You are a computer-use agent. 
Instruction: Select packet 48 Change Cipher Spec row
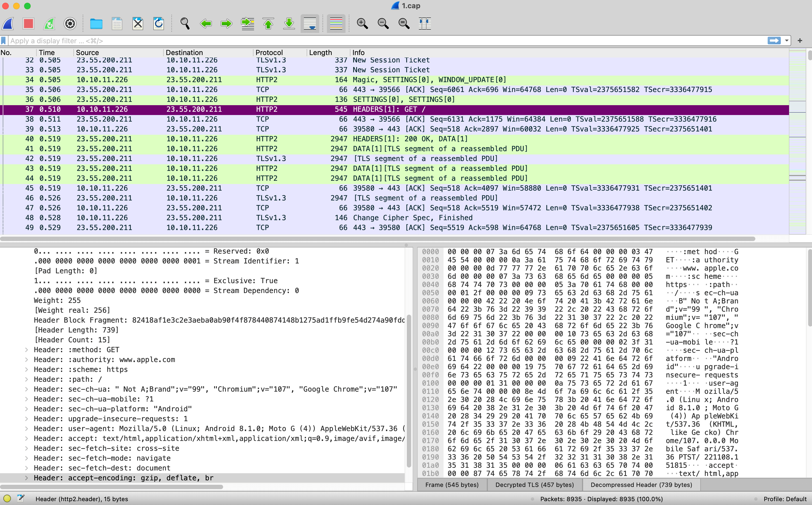pyautogui.click(x=394, y=218)
